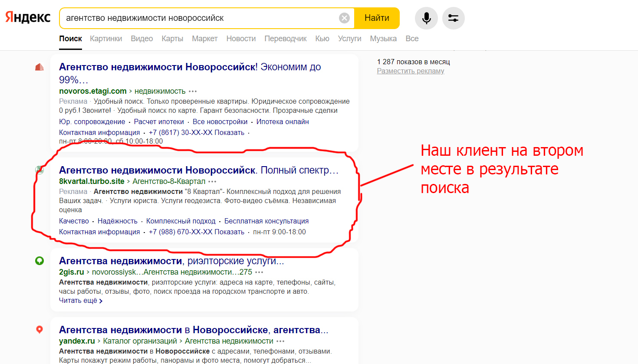Open the 2gis result title риэлторские услуги
This screenshot has width=638, height=364.
pyautogui.click(x=171, y=261)
